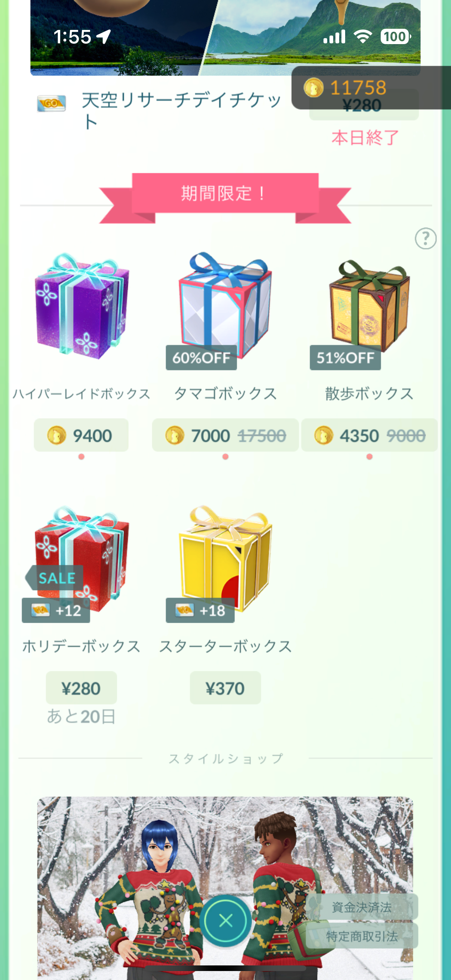451x980 pixels.
Task: Select the brown Walking Box gift icon
Action: [369, 305]
